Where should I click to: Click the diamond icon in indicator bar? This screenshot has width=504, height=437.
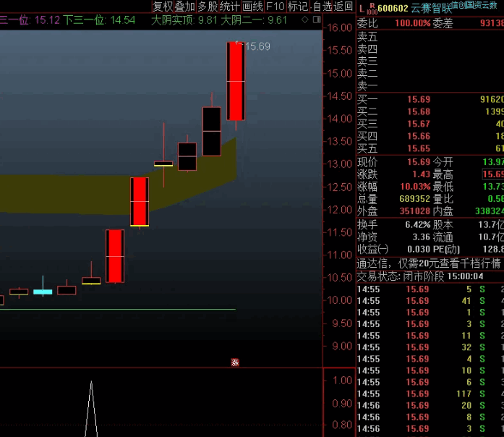[x=304, y=20]
